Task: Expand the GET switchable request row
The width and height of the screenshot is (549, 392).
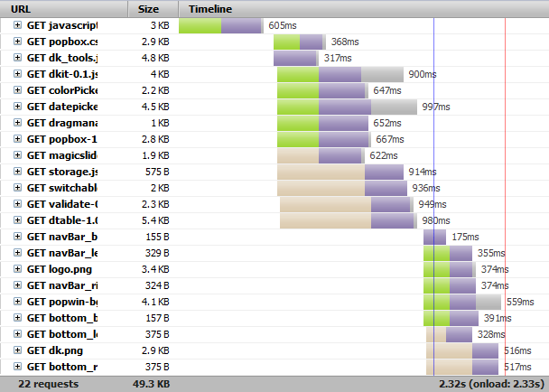Action: 17,188
